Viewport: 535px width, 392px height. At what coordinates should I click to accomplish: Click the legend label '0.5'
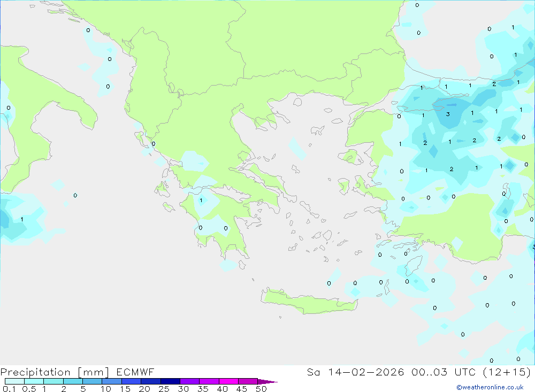29,389
